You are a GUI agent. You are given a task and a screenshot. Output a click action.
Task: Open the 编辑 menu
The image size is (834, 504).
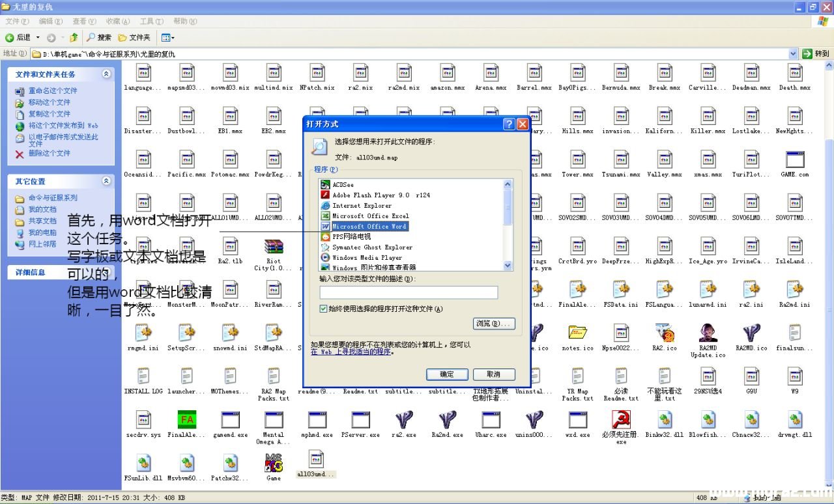point(50,21)
